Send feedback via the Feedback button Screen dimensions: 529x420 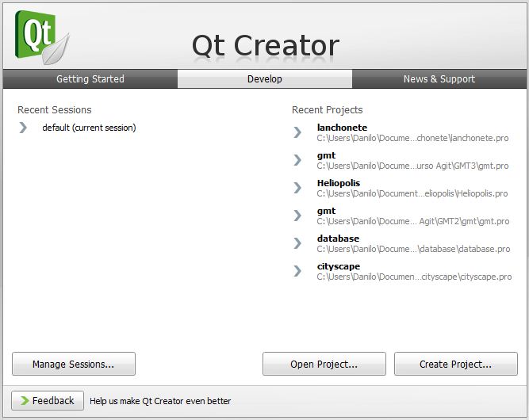tap(48, 400)
